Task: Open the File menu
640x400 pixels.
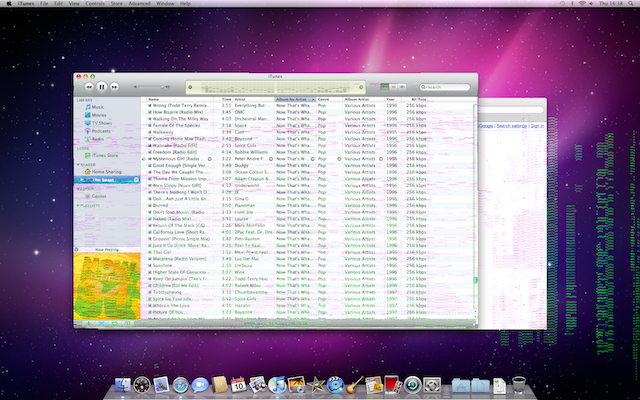Action: 44,3
